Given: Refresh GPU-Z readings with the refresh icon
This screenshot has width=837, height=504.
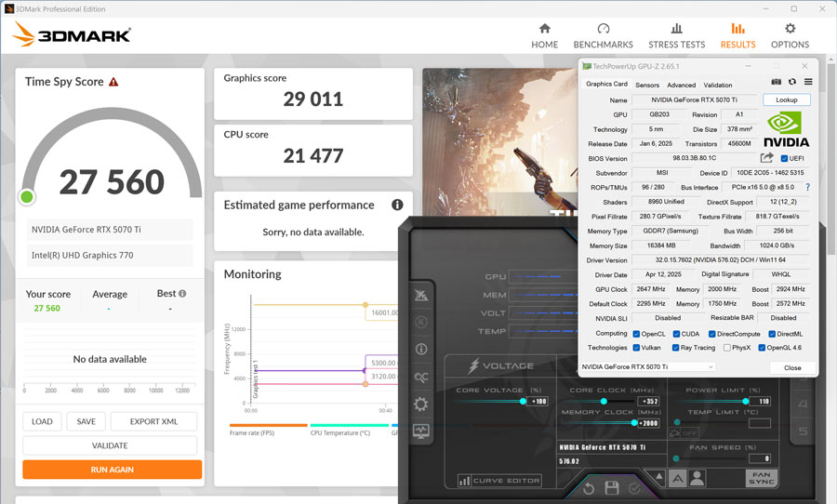Looking at the screenshot, I should pyautogui.click(x=792, y=82).
